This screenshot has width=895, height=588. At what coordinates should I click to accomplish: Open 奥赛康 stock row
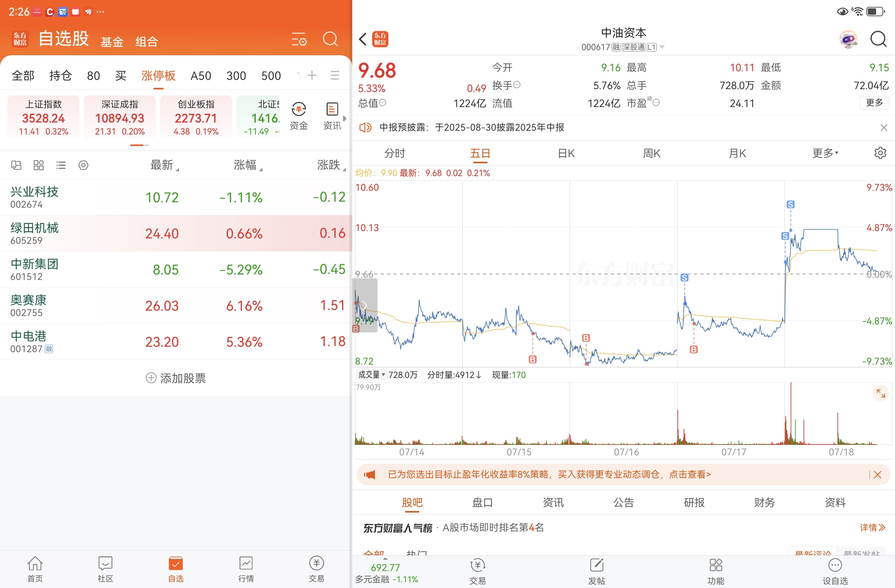pos(176,305)
